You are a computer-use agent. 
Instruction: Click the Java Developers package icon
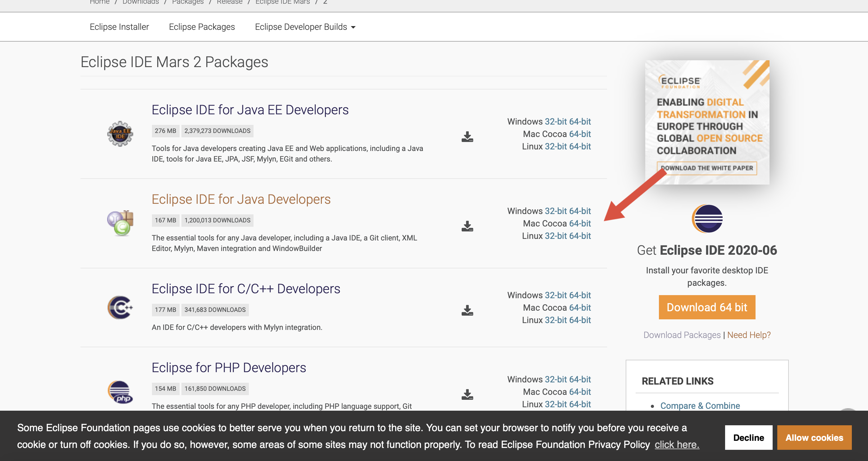[120, 223]
